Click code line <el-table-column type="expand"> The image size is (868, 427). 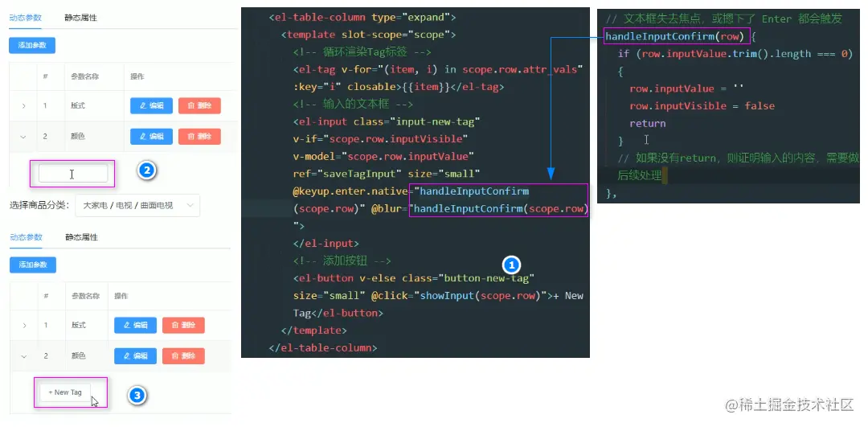(362, 17)
